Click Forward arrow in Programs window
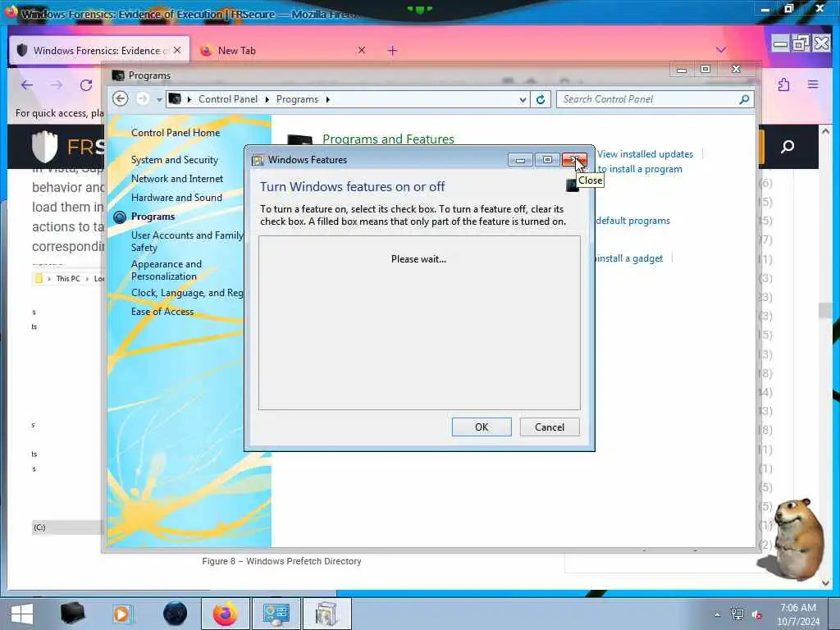This screenshot has height=630, width=840. click(143, 99)
